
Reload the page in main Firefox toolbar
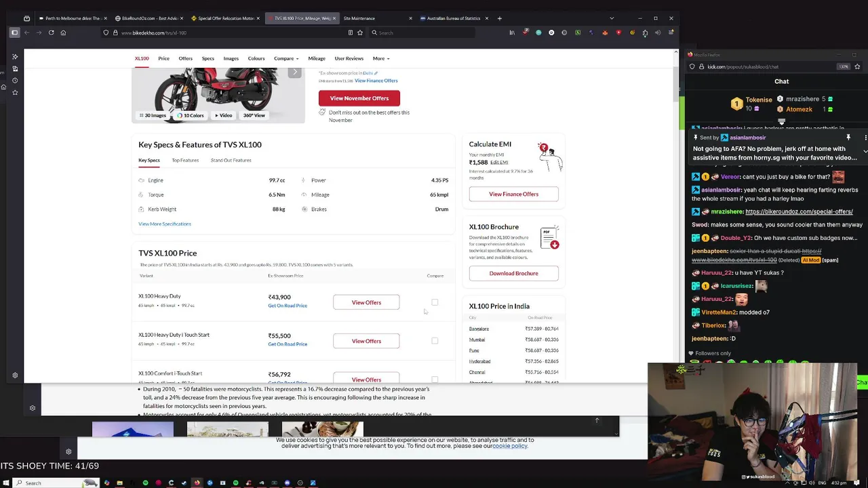point(51,33)
